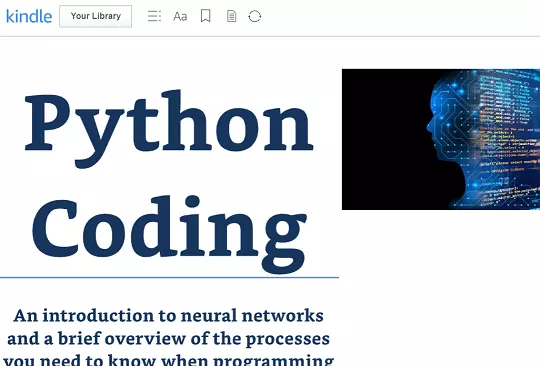Go back to Your Library
The width and height of the screenshot is (540, 366).
click(95, 16)
